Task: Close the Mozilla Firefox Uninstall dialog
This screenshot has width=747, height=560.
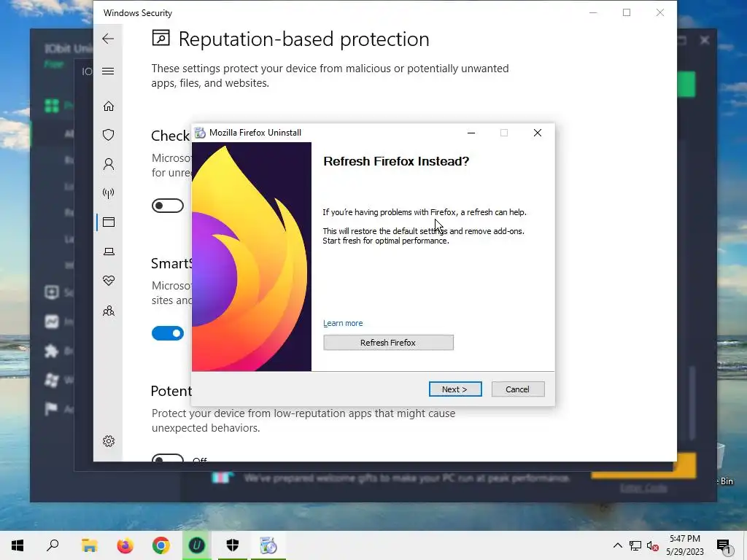Action: (x=538, y=133)
